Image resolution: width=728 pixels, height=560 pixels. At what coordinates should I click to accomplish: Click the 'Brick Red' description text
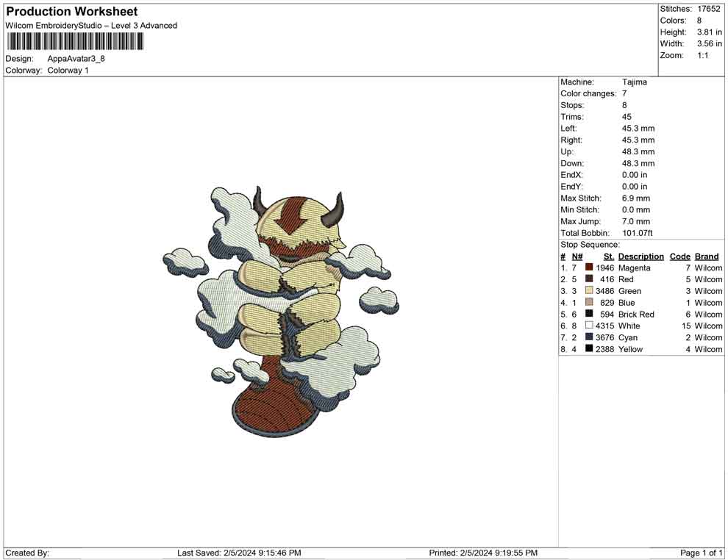pos(636,314)
